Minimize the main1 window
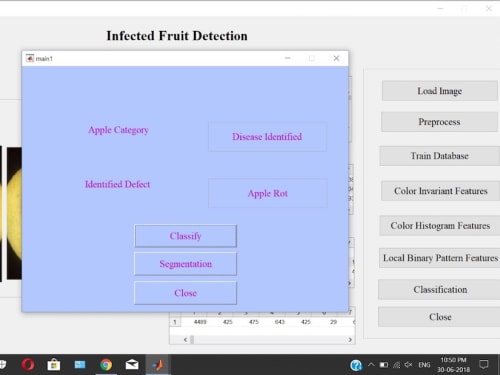 [288, 58]
